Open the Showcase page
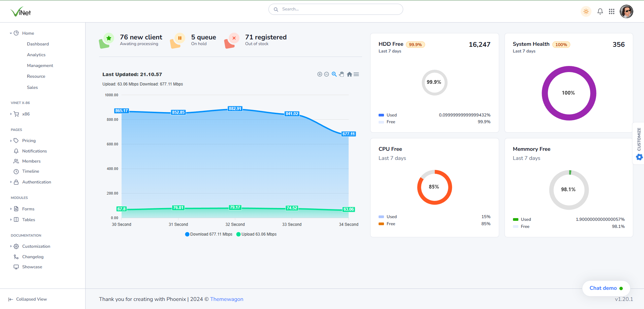The width and height of the screenshot is (644, 309). click(x=32, y=267)
